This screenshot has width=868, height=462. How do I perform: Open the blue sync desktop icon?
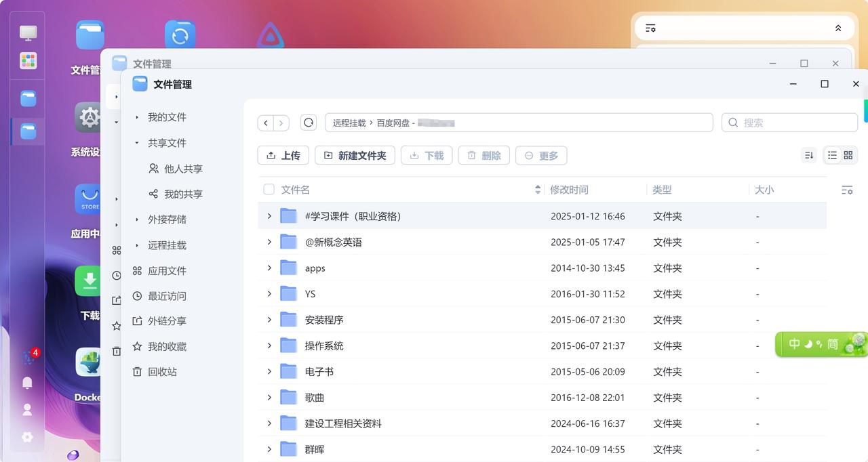[x=180, y=35]
